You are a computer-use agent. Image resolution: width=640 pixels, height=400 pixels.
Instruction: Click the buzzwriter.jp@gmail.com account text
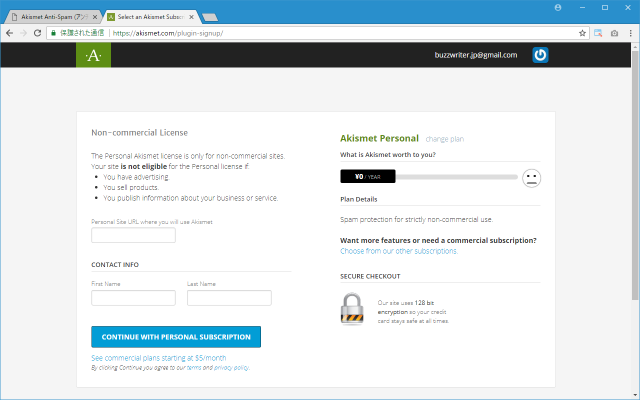tap(476, 55)
